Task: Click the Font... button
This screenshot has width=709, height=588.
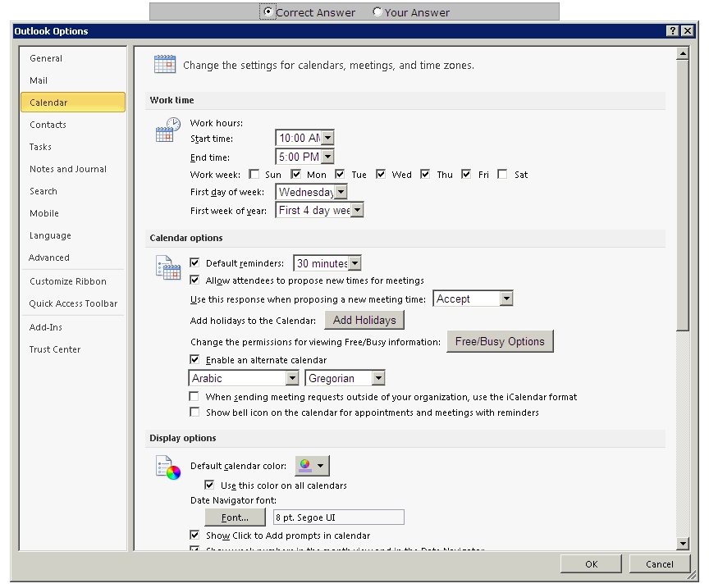Action: [236, 517]
